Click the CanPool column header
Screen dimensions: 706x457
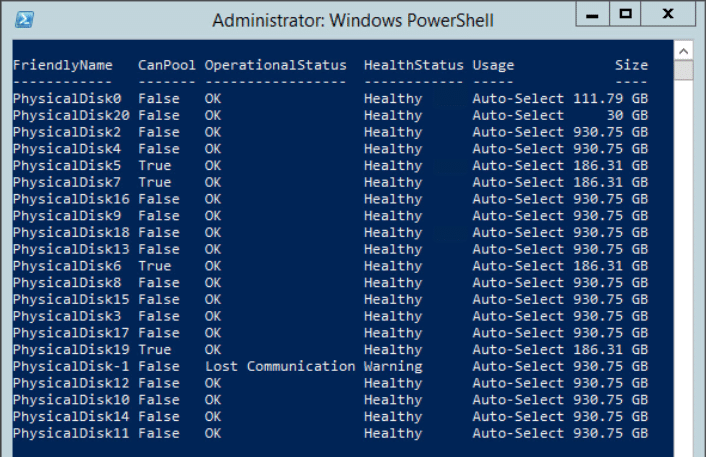(167, 66)
